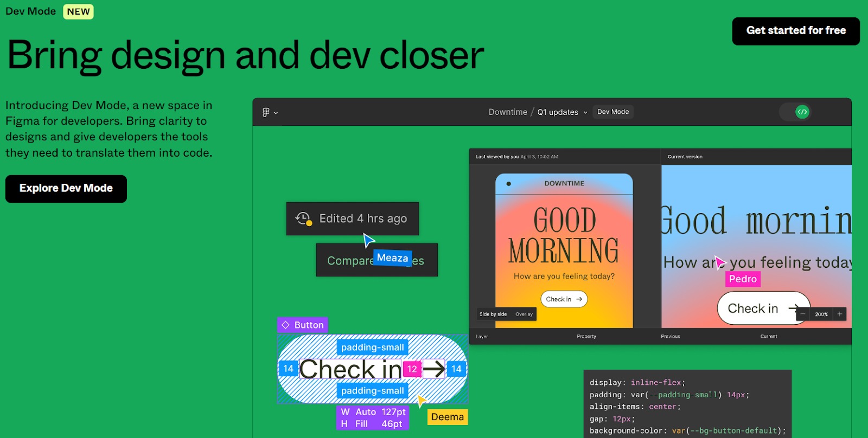
Task: Switch to Overlay view
Action: (524, 314)
